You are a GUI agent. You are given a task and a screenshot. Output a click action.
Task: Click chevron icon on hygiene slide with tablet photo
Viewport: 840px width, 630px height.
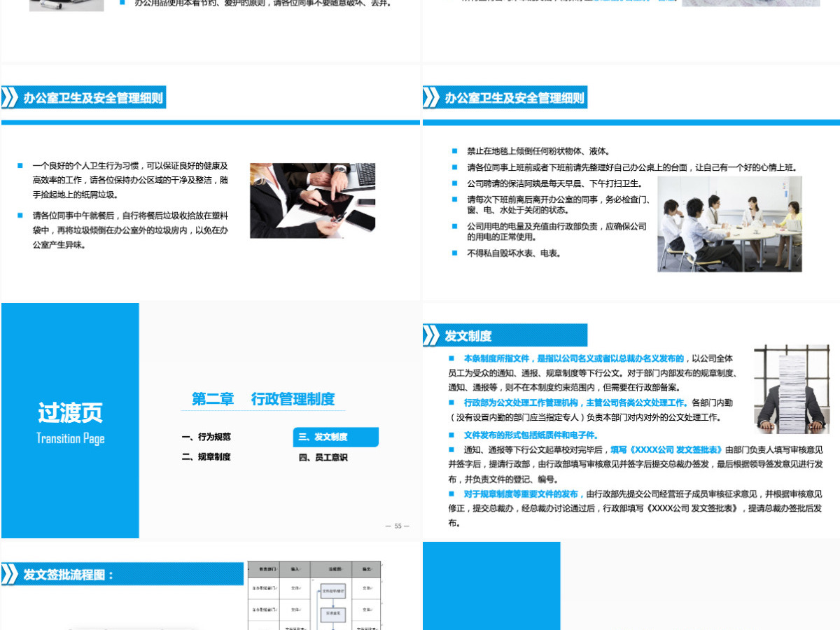(10, 97)
